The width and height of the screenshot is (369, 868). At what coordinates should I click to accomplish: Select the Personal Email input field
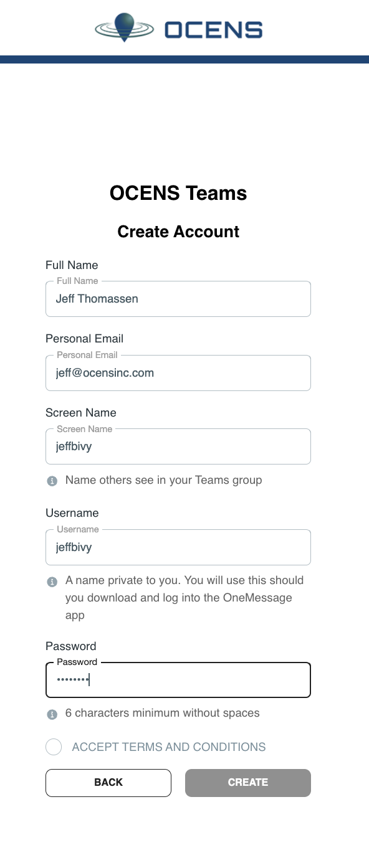click(x=178, y=373)
